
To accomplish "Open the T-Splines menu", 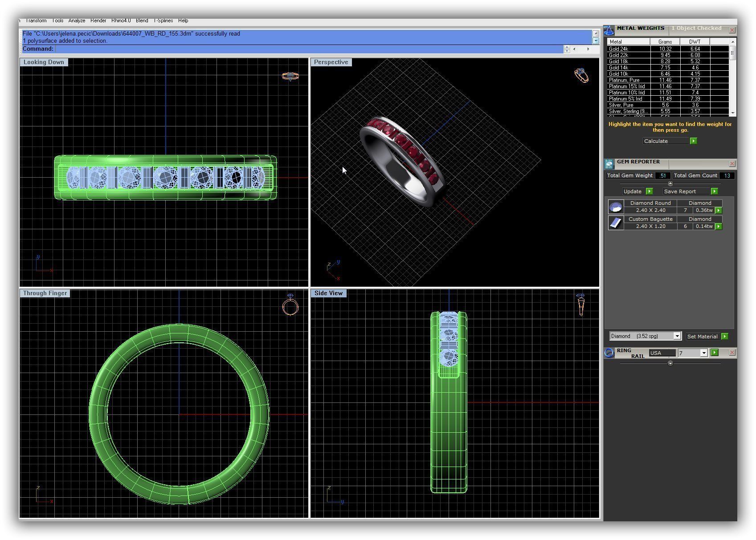I will click(x=163, y=20).
